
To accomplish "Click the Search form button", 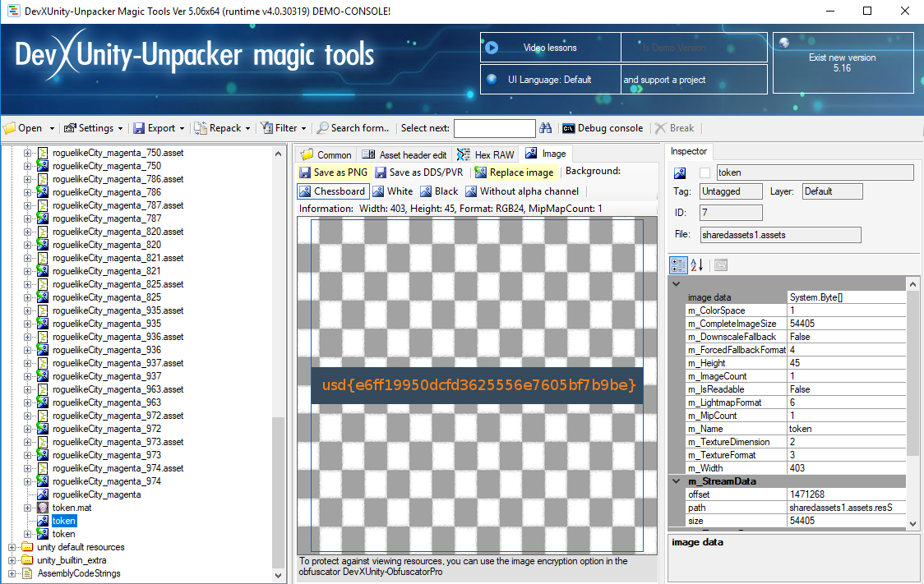I will 353,128.
